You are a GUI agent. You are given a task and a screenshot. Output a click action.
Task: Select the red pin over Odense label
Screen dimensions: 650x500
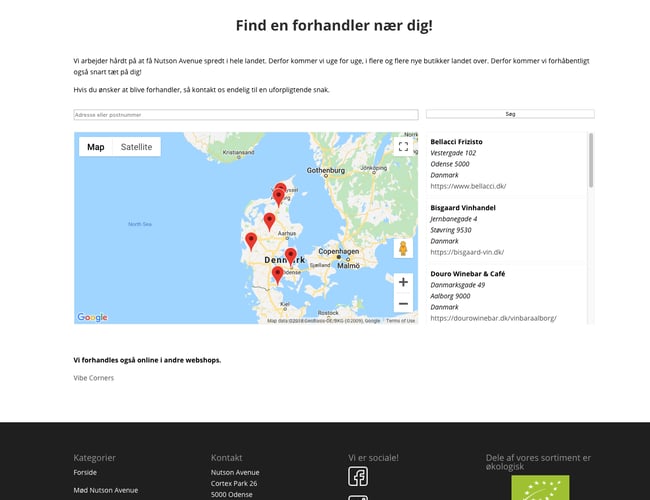coord(291,257)
